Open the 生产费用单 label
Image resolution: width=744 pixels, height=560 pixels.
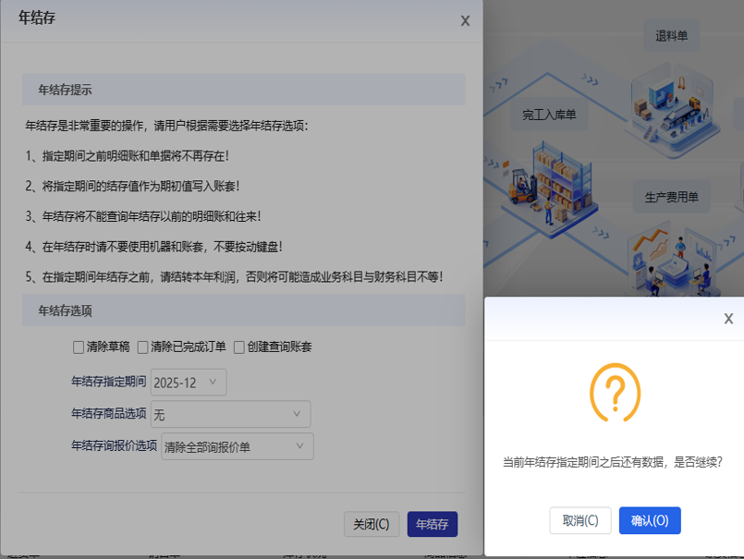(x=671, y=197)
